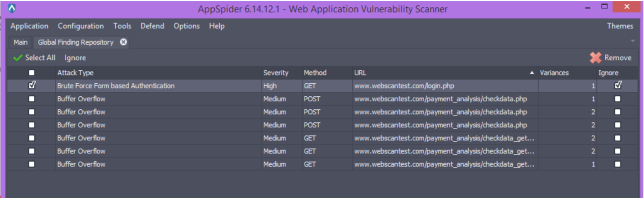Open the Tools menu
644x198 pixels.
122,26
